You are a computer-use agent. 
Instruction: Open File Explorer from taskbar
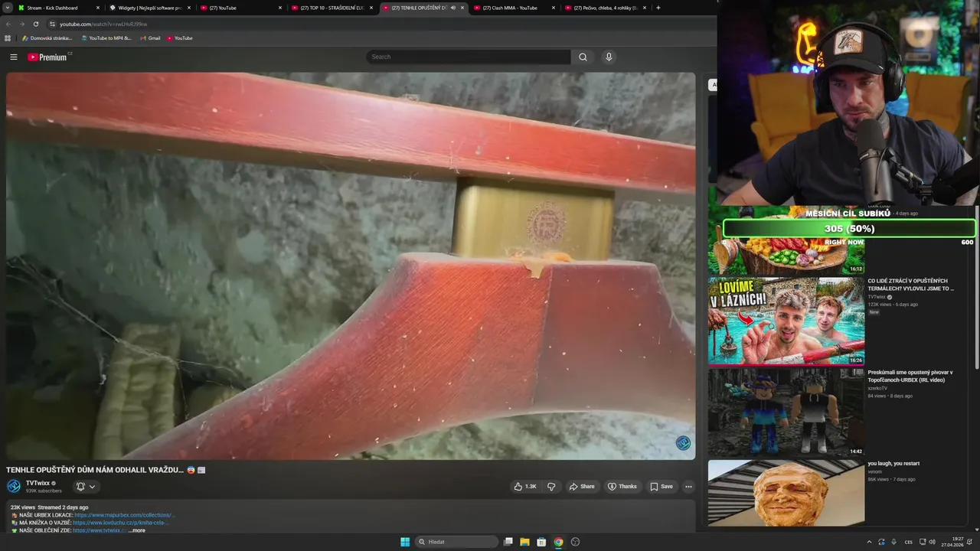click(524, 542)
